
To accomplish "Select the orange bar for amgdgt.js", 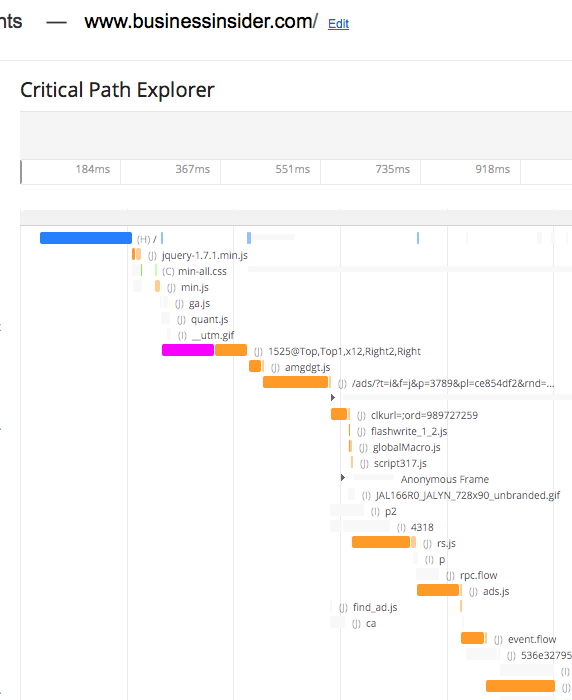I will (255, 366).
